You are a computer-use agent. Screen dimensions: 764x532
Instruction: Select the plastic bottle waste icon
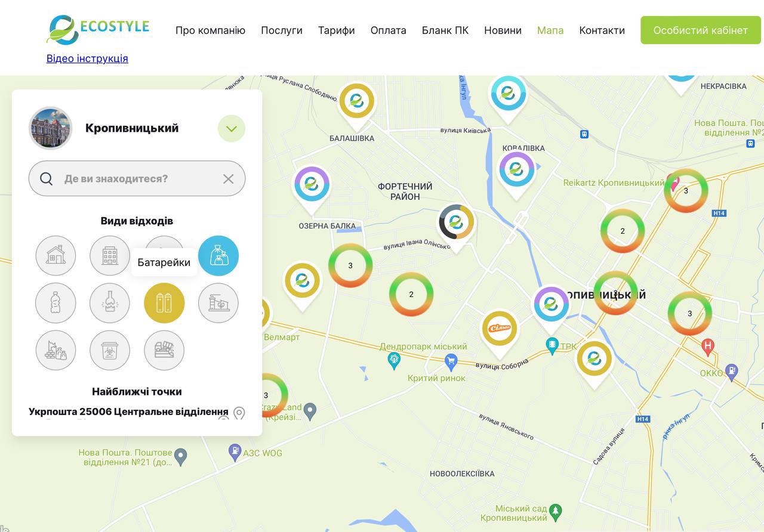56,303
